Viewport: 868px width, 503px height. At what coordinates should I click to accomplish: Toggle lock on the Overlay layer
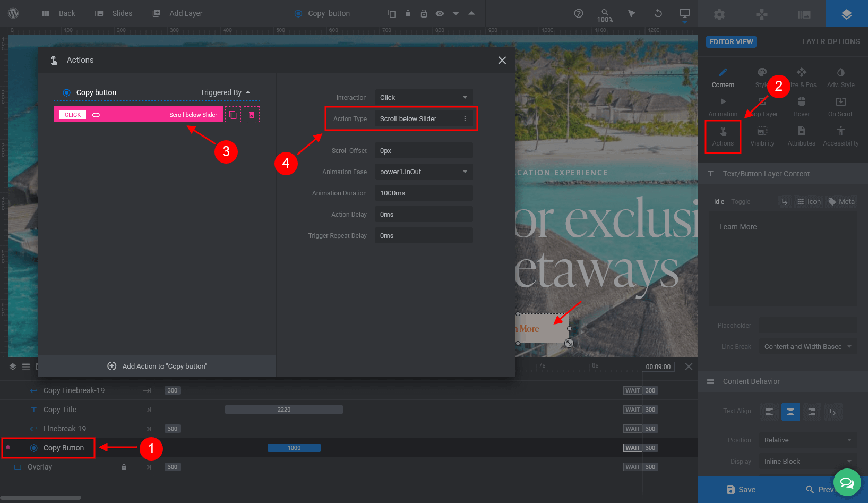124,467
